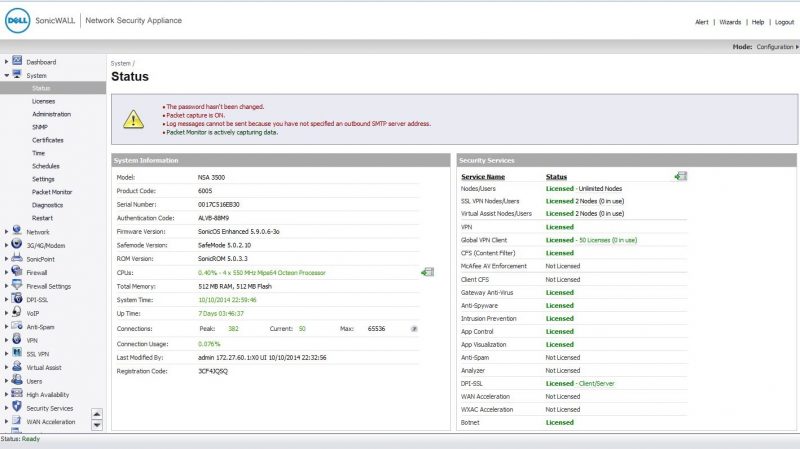Sort by Service Name column header
800x449 pixels.
click(483, 177)
